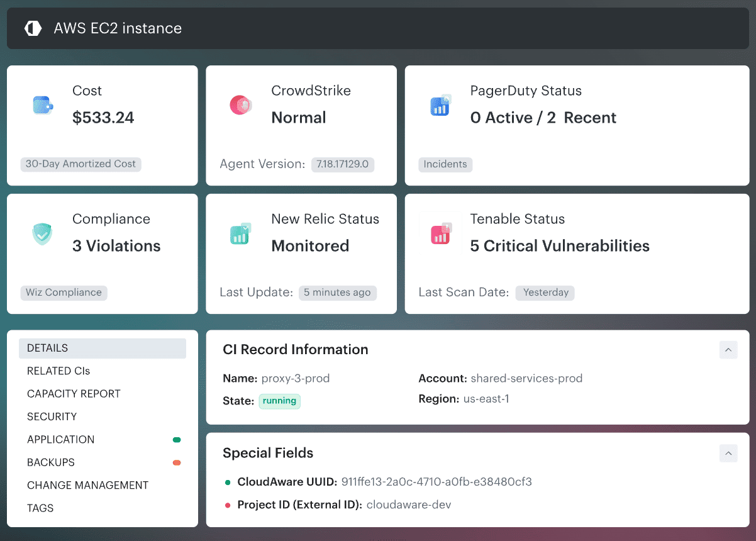Click the New Relic Status chart icon
756x541 pixels.
point(241,233)
